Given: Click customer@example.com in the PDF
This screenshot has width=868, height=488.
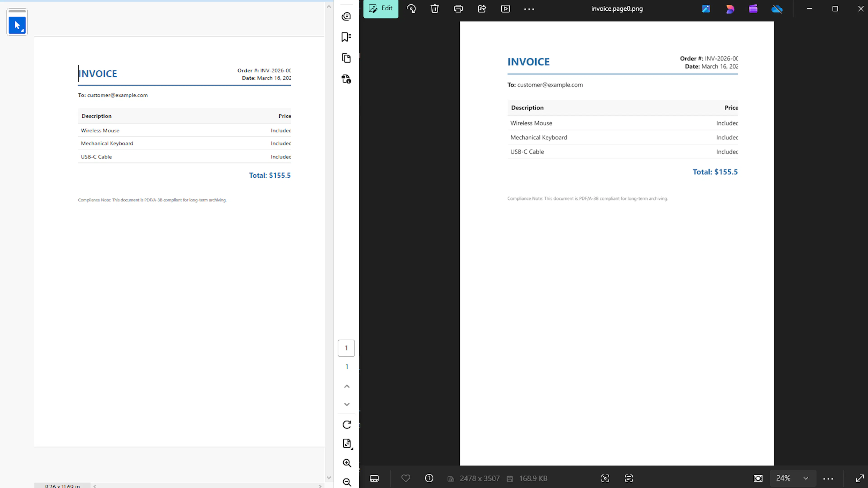Looking at the screenshot, I should tap(117, 95).
